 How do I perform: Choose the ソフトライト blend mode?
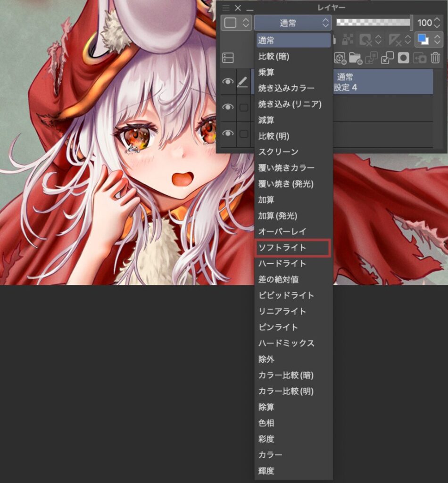click(293, 248)
